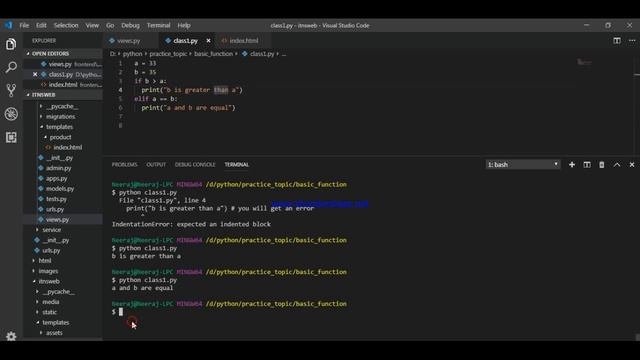Expand the __pycache__ folder under migrations
The width and height of the screenshot is (640, 360).
(x=61, y=106)
